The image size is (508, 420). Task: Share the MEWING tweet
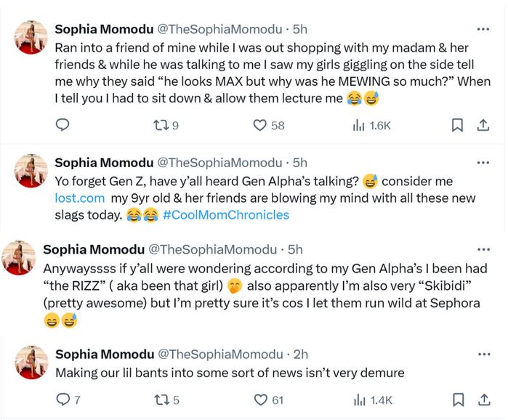(482, 125)
